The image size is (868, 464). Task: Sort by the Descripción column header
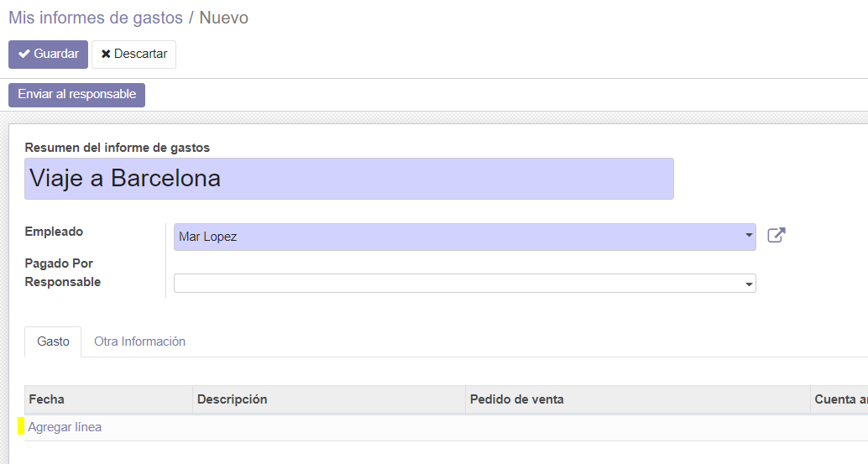(329, 399)
